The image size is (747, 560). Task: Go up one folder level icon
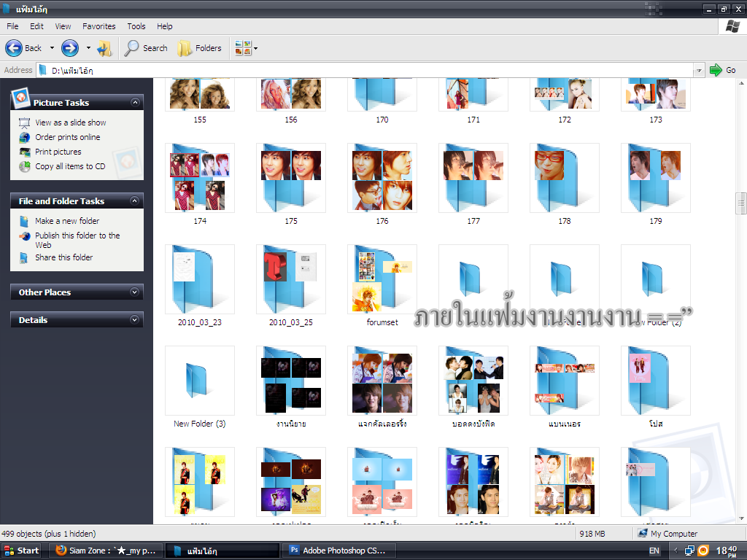pyautogui.click(x=104, y=48)
